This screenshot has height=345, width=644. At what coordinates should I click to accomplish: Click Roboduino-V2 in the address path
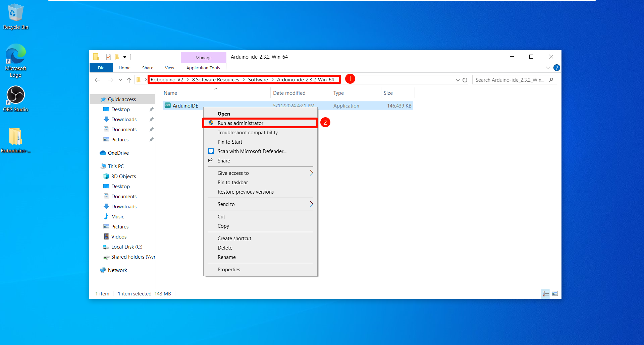pos(167,80)
